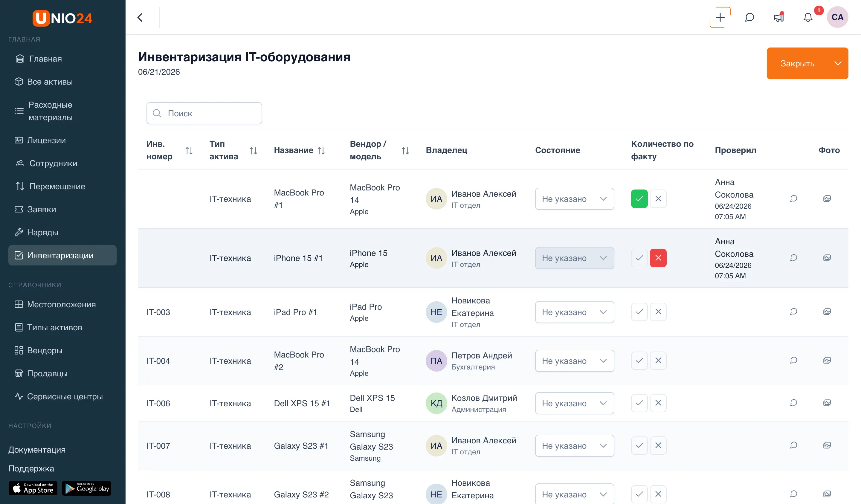The image size is (861, 504).
Task: Open the Документация link
Action: (x=37, y=449)
